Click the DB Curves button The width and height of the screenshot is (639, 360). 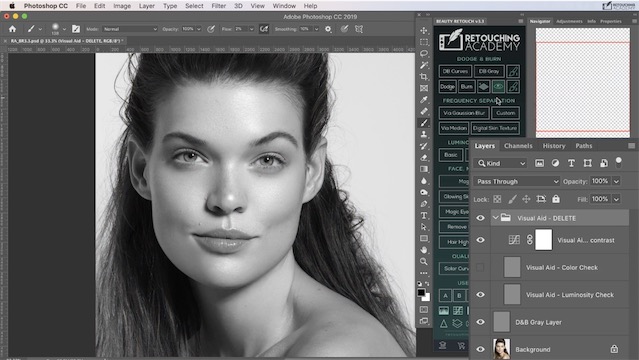click(x=455, y=71)
